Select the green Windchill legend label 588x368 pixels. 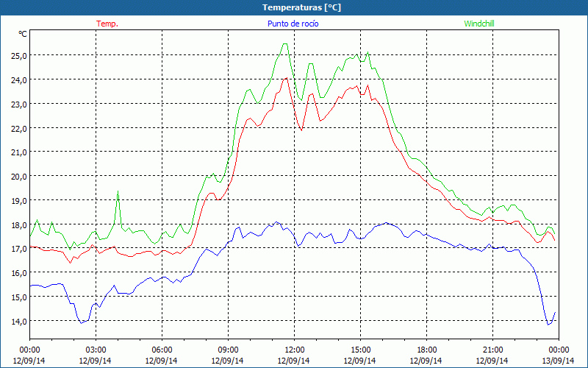[x=479, y=24]
